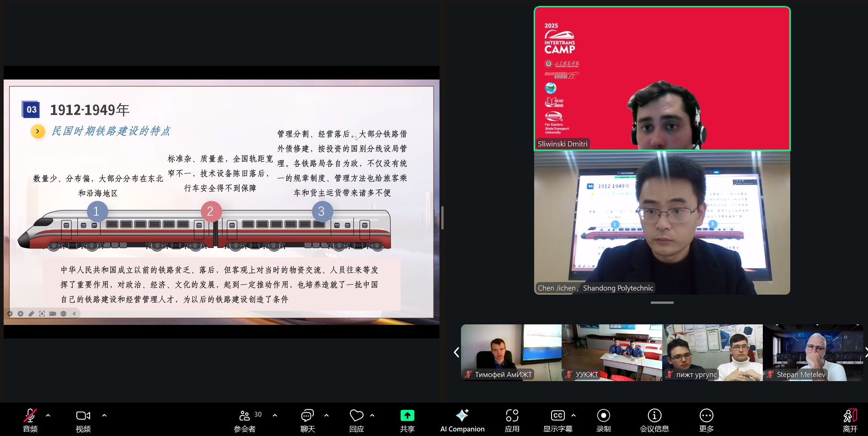This screenshot has height=436, width=868.
Task: Launch AI Companion
Action: click(x=462, y=420)
